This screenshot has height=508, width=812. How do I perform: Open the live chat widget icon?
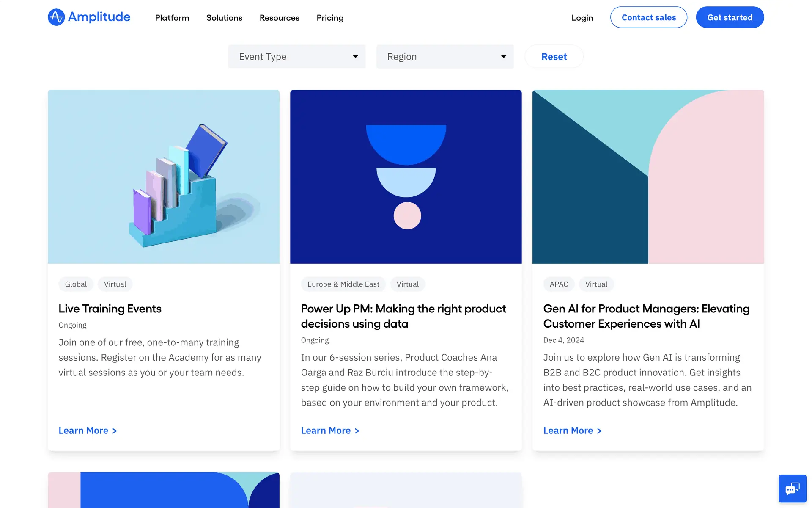[792, 489]
